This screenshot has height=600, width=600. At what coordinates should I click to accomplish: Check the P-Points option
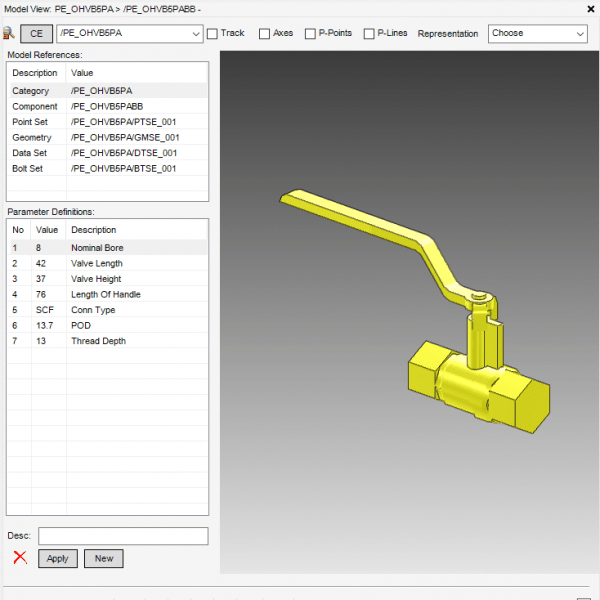tap(310, 34)
